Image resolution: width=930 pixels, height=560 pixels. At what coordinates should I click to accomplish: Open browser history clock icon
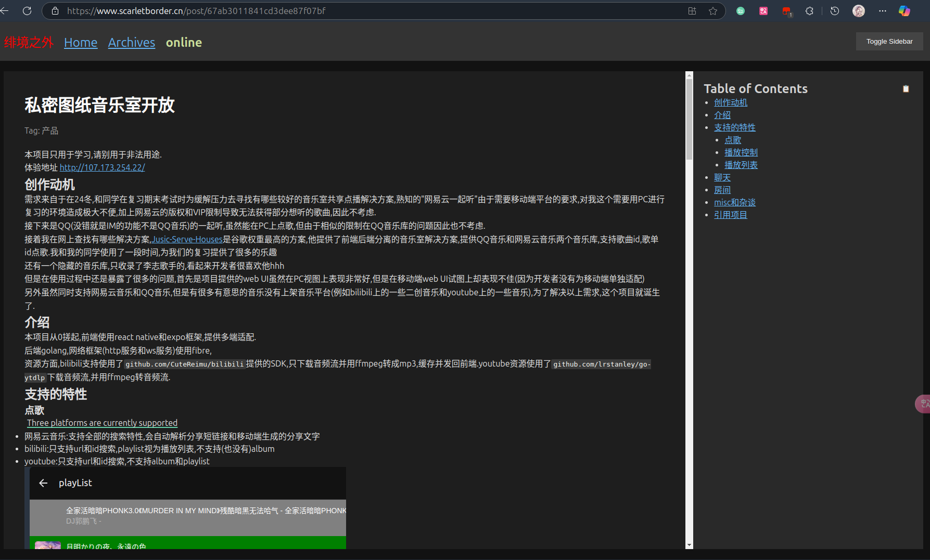[x=835, y=11]
